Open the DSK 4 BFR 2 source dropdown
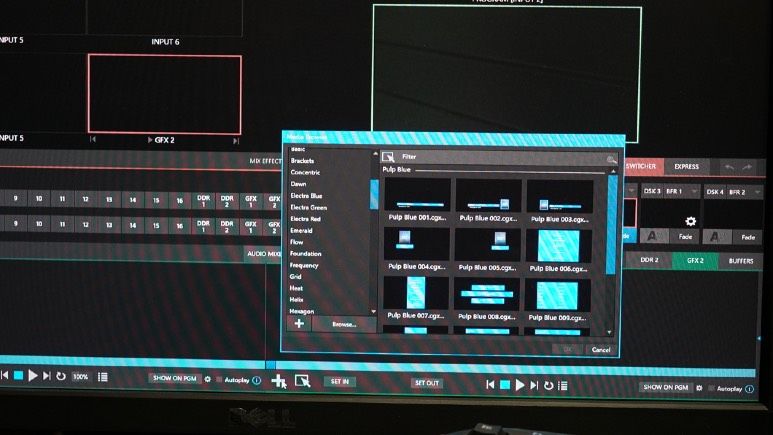Image resolution: width=773 pixels, height=435 pixels. pos(757,192)
